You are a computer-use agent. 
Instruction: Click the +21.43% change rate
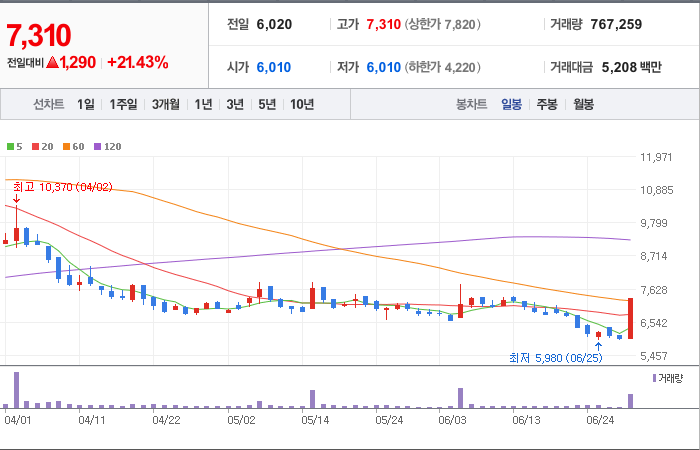pos(138,63)
